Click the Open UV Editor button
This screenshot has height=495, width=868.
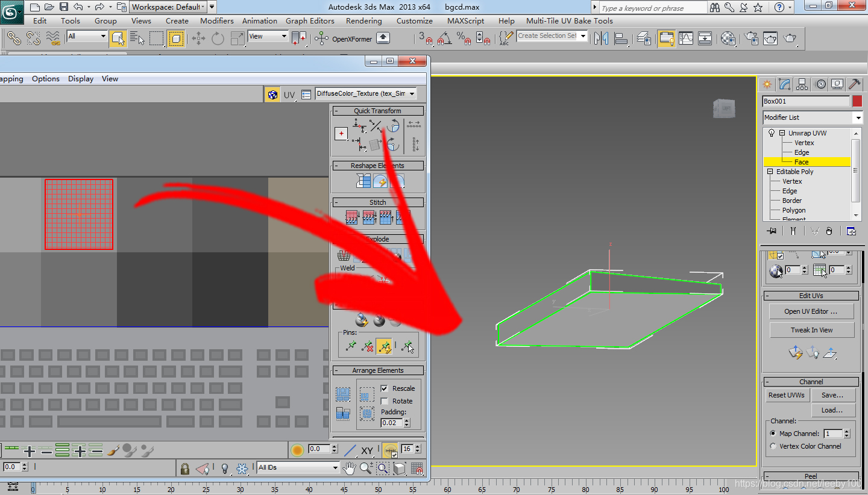811,311
